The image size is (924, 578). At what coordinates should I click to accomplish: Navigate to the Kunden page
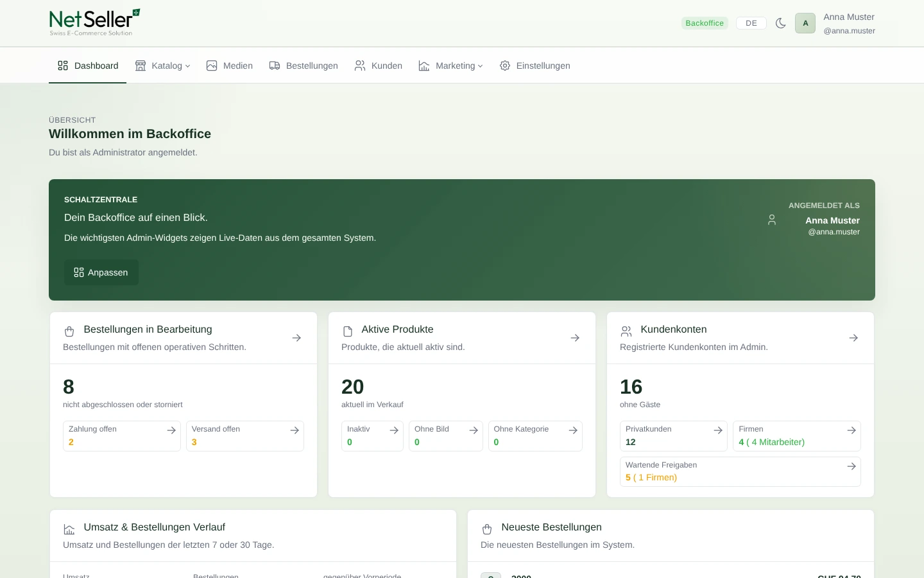click(x=379, y=66)
